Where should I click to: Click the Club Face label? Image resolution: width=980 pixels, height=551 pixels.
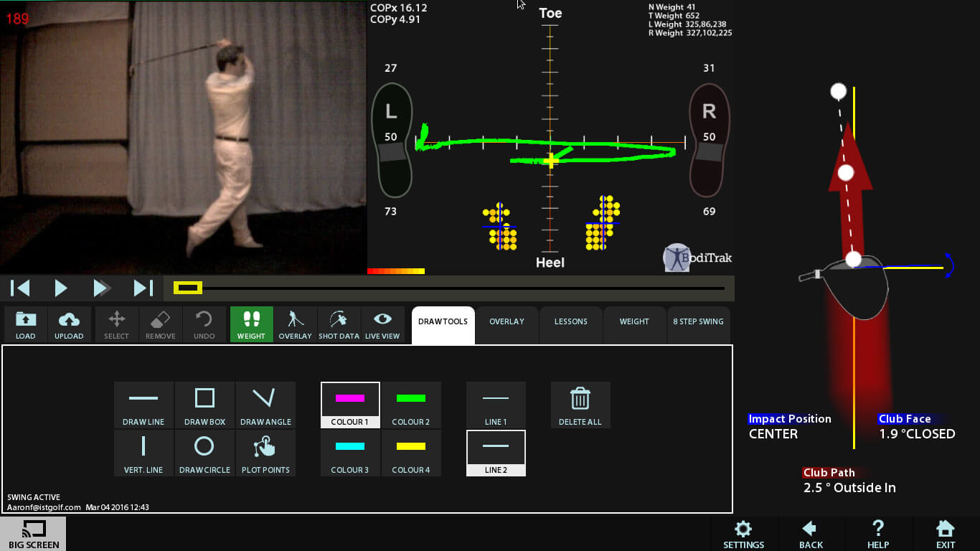(x=905, y=419)
